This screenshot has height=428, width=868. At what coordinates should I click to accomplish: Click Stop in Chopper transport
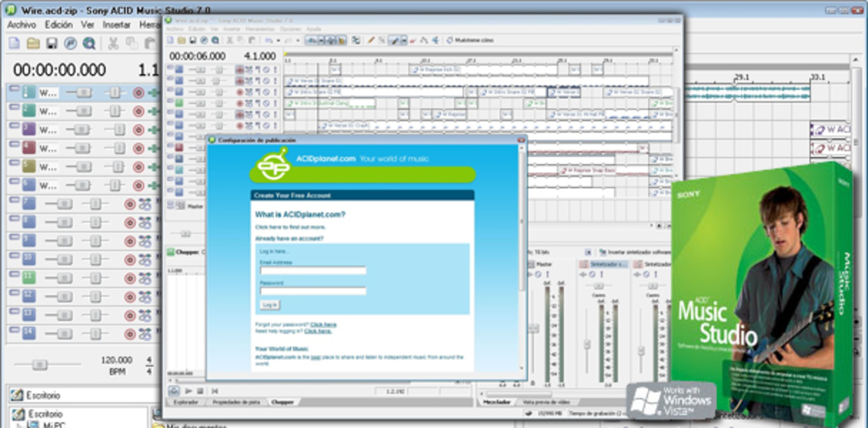200,391
